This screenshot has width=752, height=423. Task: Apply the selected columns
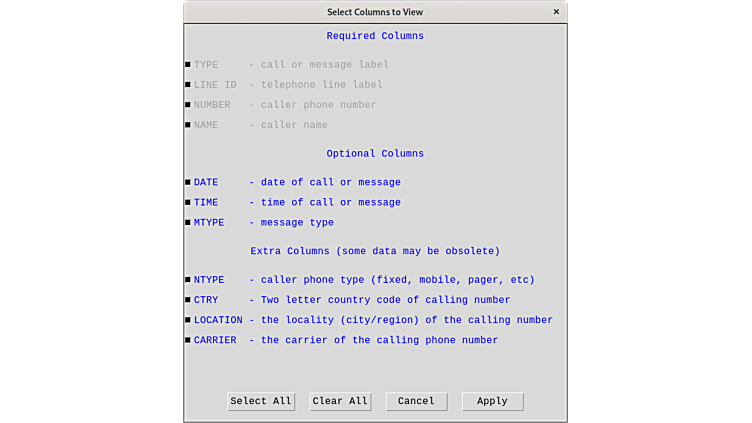pos(492,401)
